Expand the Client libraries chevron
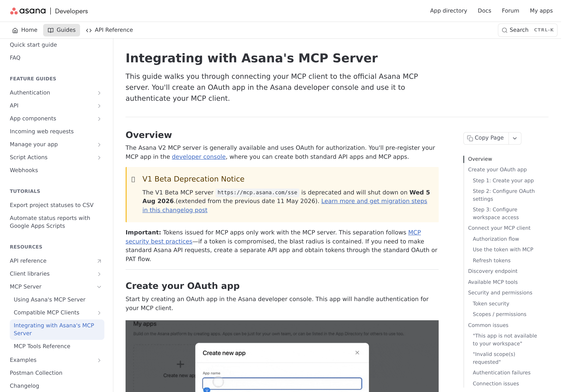The image size is (565, 392). [99, 274]
